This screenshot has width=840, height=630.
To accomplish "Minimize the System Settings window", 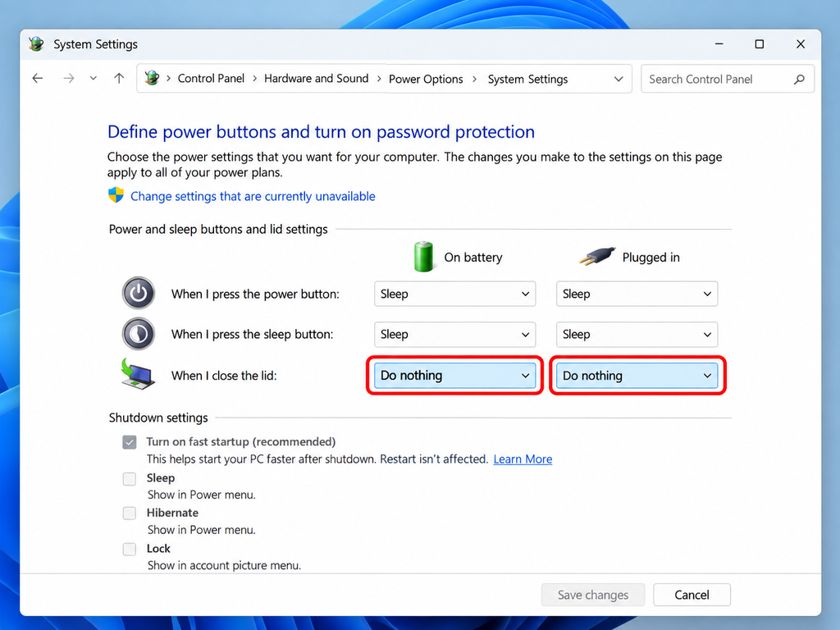I will point(719,44).
